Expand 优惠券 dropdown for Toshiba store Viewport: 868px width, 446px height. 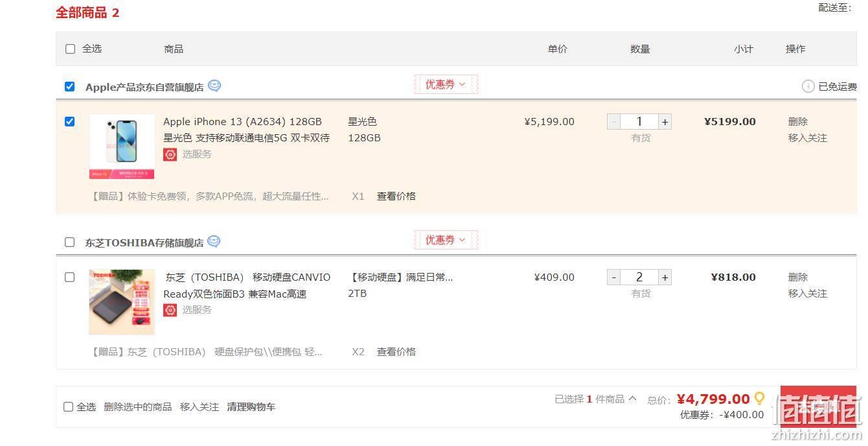point(446,240)
